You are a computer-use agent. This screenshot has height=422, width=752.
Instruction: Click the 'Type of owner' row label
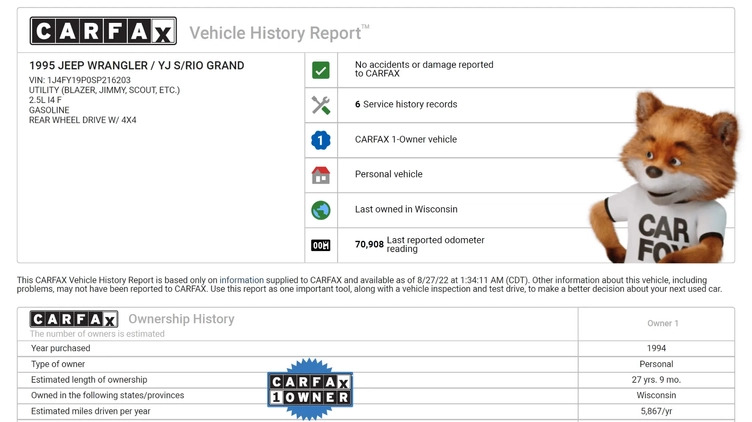pyautogui.click(x=58, y=364)
